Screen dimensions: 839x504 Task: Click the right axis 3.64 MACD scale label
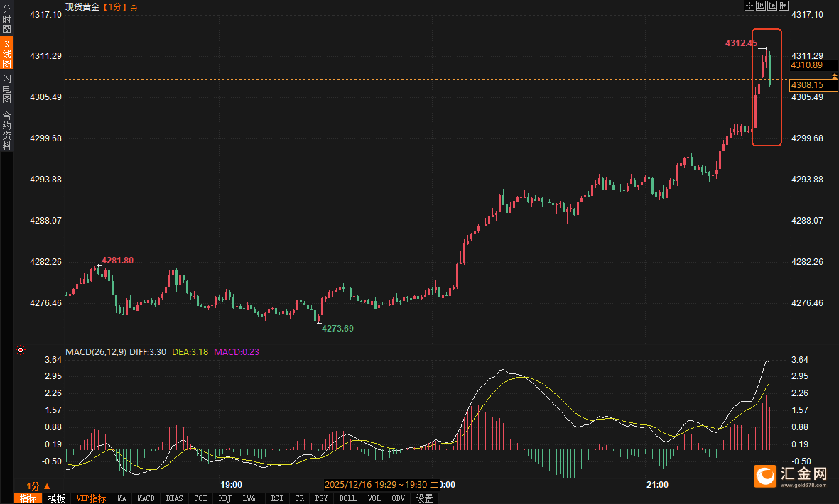pyautogui.click(x=800, y=360)
